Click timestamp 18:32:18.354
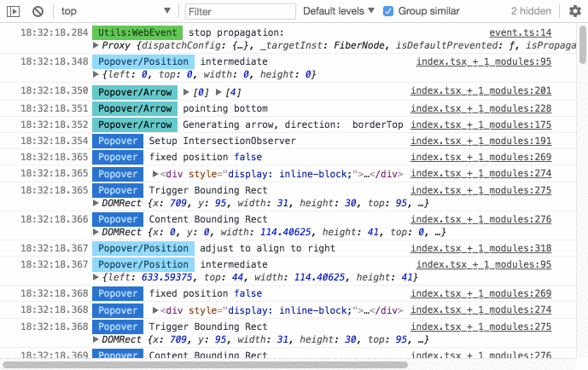 55,141
